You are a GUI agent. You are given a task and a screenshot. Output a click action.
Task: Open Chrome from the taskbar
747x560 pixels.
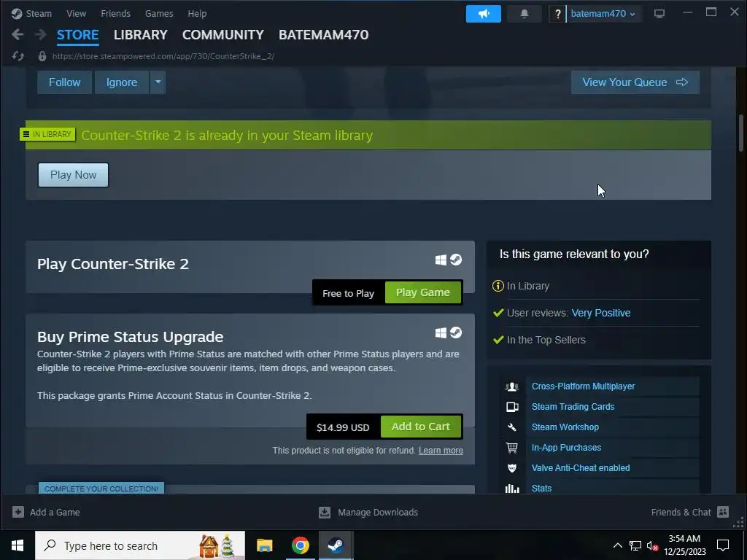coord(300,545)
